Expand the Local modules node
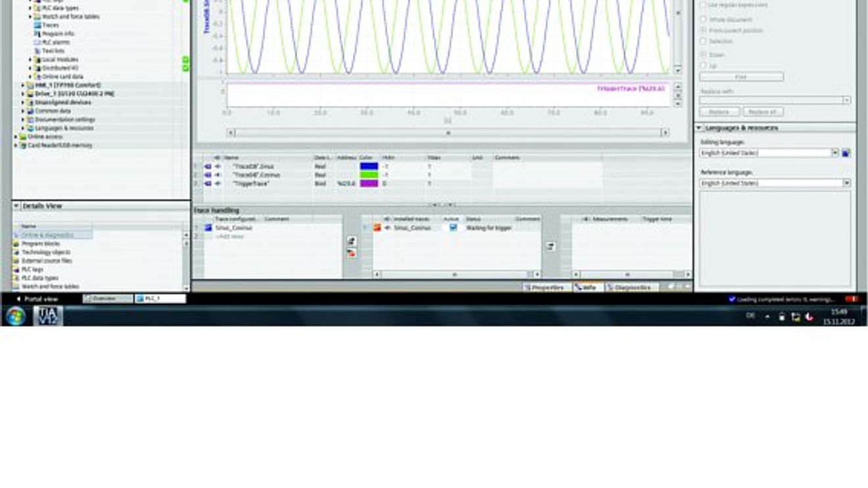 pyautogui.click(x=30, y=59)
